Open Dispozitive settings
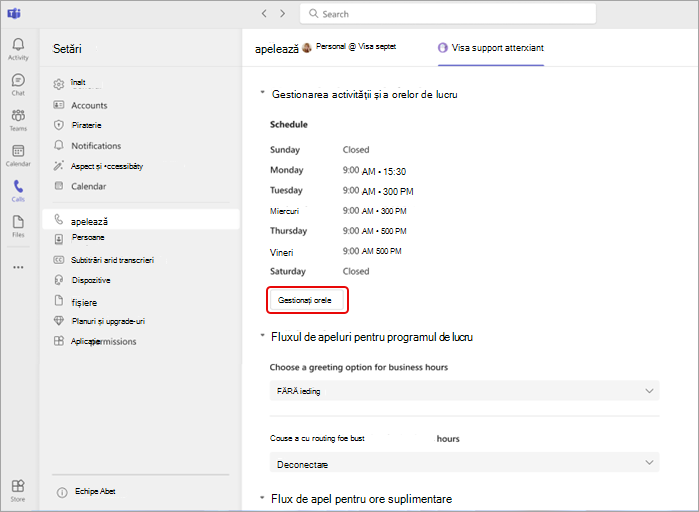Viewport: 699px width, 512px height. pos(91,280)
